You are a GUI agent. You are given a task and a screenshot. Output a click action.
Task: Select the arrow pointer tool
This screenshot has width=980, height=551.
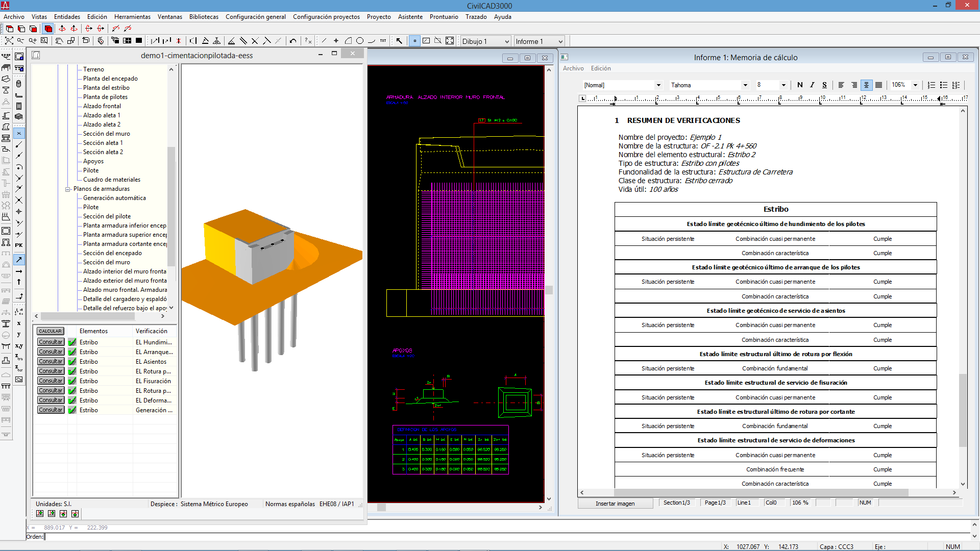click(x=399, y=41)
